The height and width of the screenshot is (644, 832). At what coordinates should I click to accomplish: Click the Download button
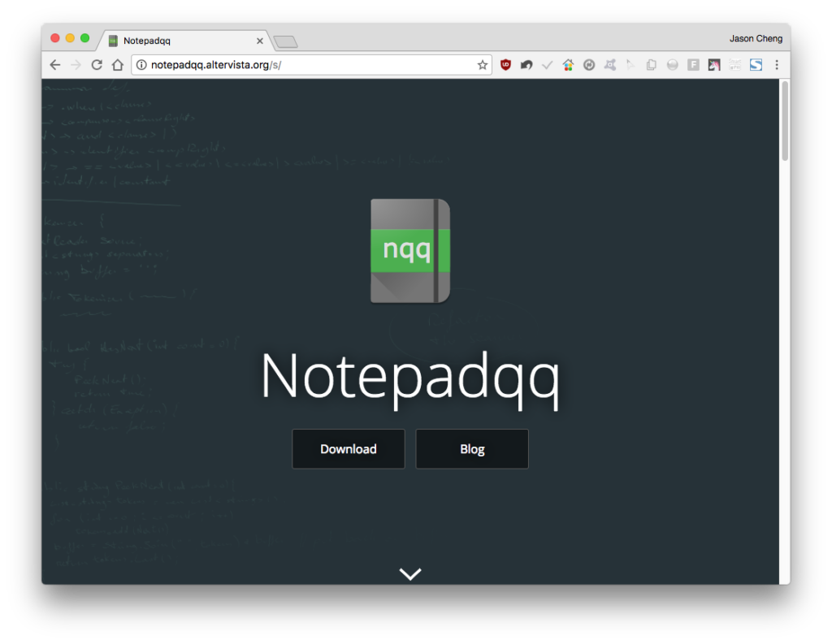coord(348,449)
